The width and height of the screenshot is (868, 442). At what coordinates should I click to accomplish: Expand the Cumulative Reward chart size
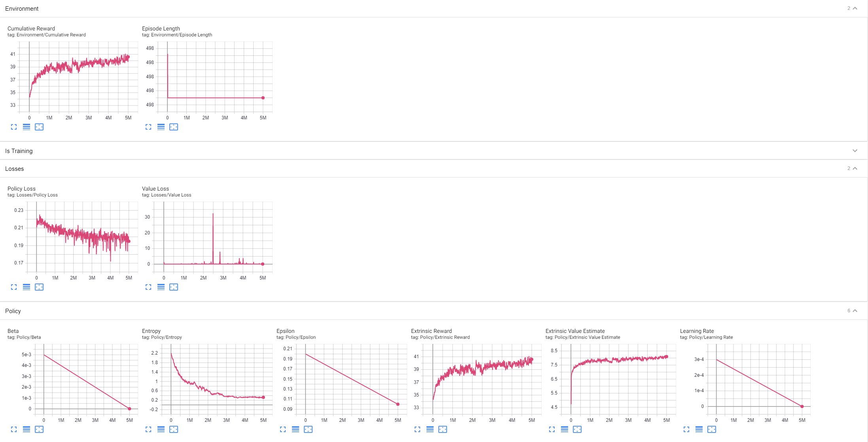pyautogui.click(x=14, y=127)
